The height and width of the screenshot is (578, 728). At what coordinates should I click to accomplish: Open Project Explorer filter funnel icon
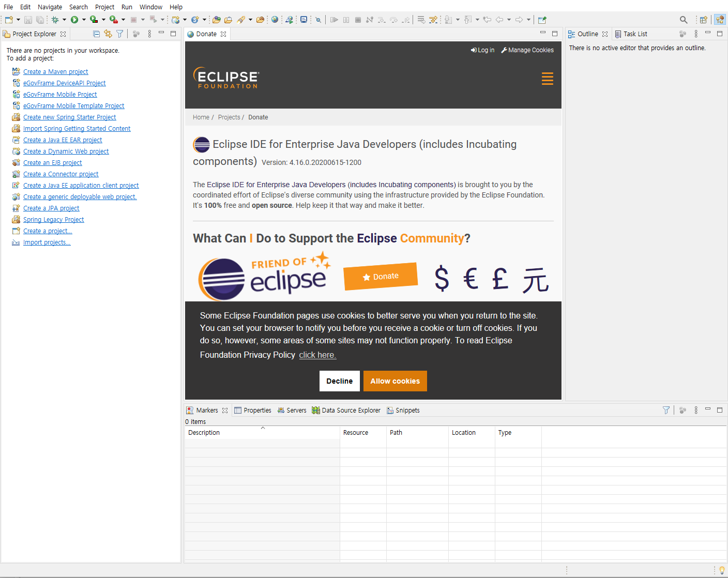point(119,34)
